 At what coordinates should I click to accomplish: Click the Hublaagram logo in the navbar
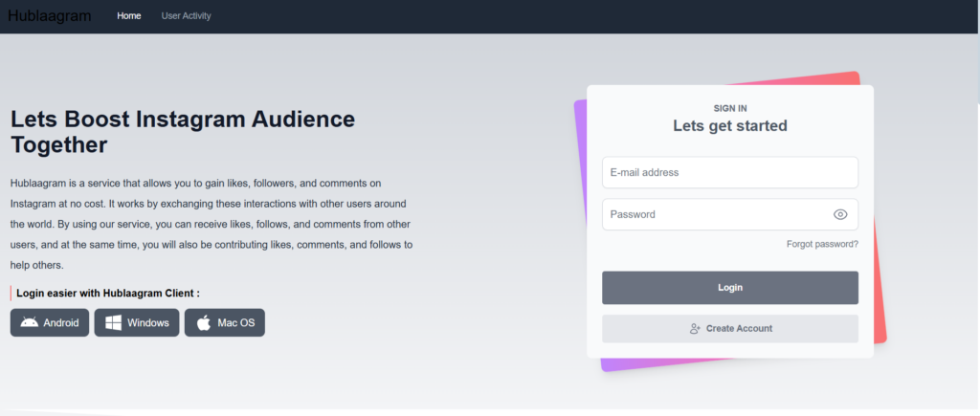pyautogui.click(x=50, y=15)
